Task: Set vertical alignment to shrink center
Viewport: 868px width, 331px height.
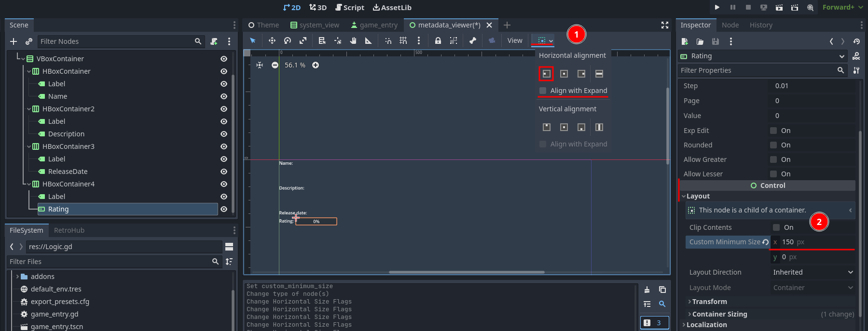Action: pyautogui.click(x=564, y=127)
